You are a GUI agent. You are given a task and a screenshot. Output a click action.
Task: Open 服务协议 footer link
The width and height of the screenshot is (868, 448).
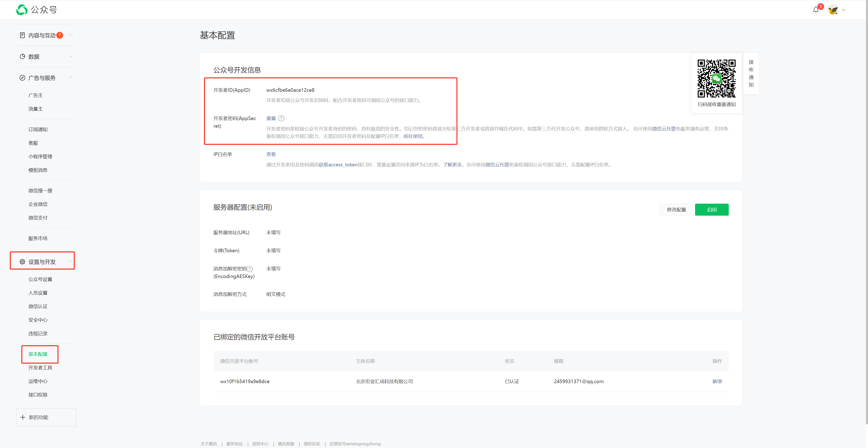coord(235,444)
